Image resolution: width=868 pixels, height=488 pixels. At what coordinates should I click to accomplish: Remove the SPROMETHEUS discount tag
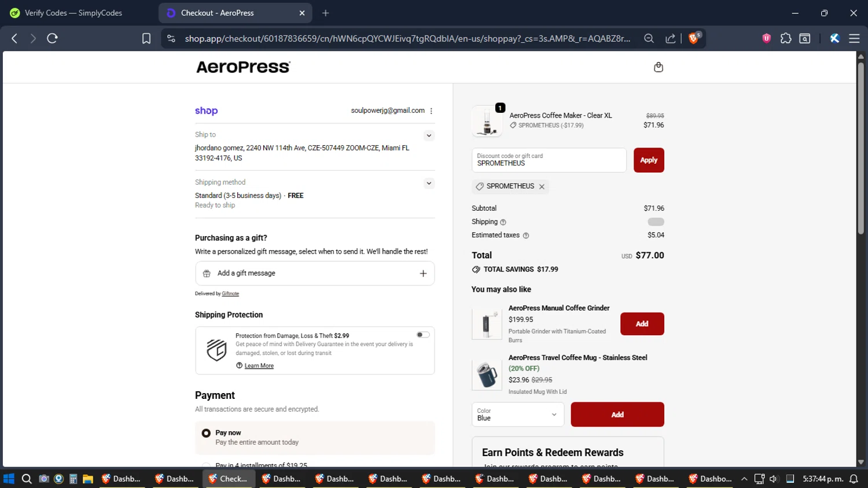pyautogui.click(x=542, y=186)
